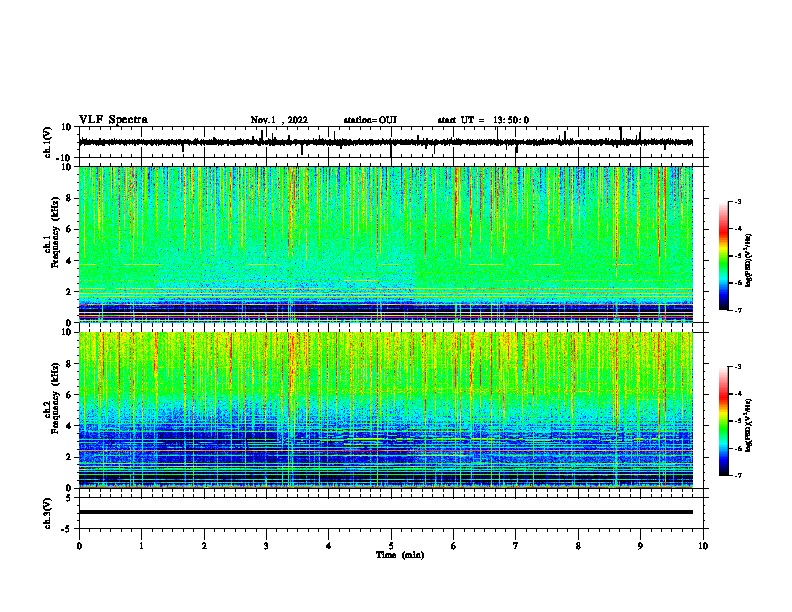The width and height of the screenshot is (792, 612).
Task: Click the ch.3(V) axis label
Action: [x=48, y=514]
